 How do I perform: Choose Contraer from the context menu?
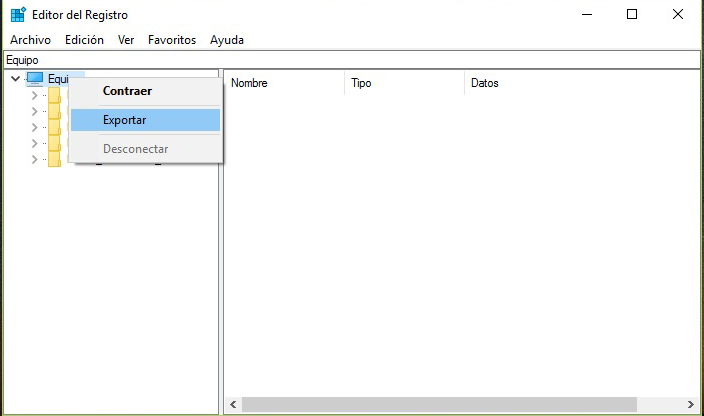click(127, 91)
